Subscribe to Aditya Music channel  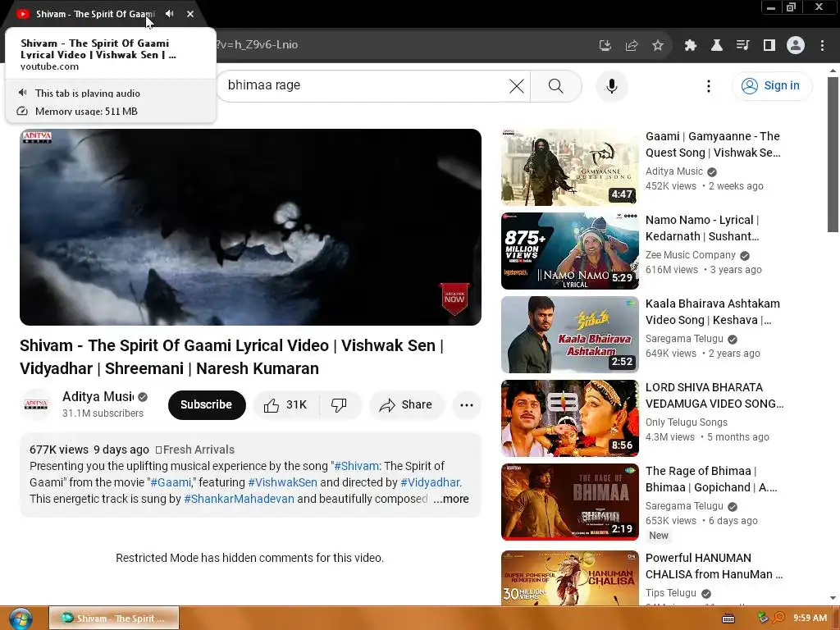tap(206, 405)
